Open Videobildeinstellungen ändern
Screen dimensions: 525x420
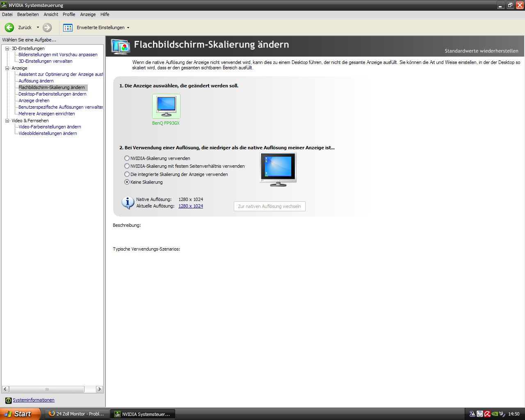tap(48, 133)
